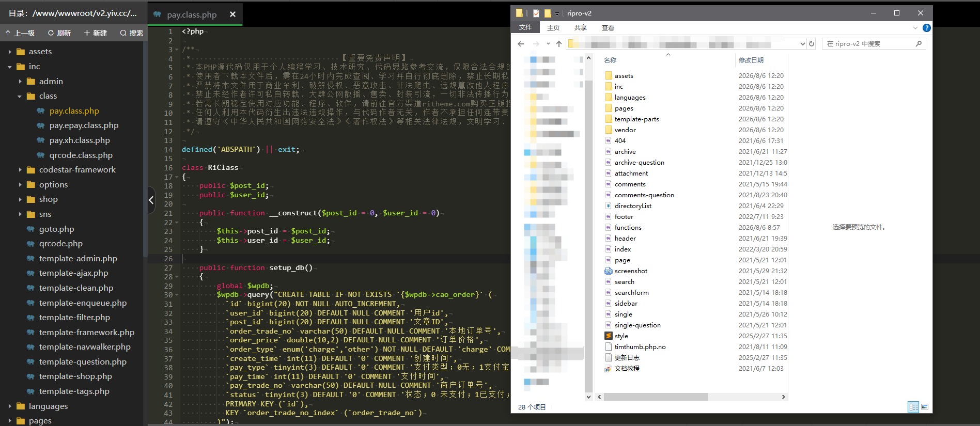The width and height of the screenshot is (980, 426).
Task: Select the 文档教程 shortcut icon
Action: point(609,369)
